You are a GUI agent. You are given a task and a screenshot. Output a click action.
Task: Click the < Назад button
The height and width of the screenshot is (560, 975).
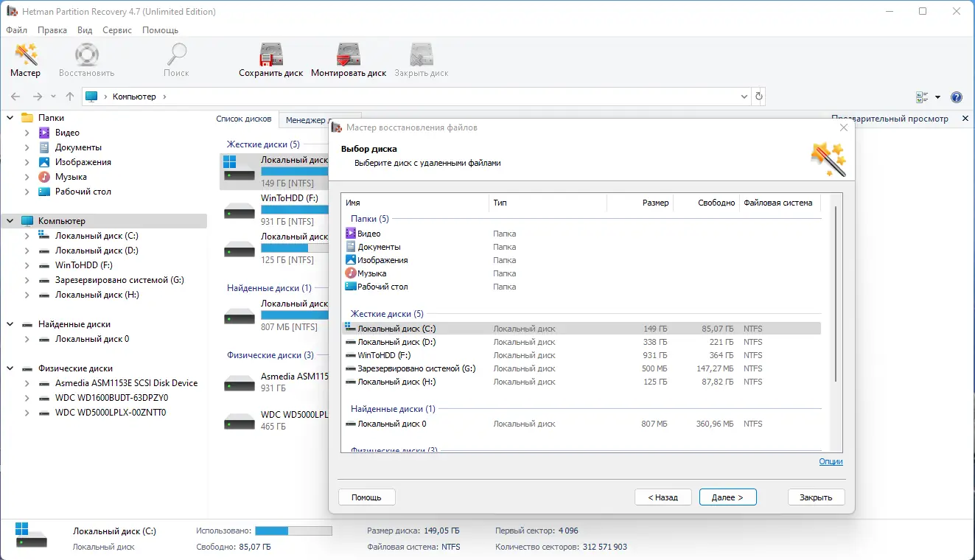[663, 497]
